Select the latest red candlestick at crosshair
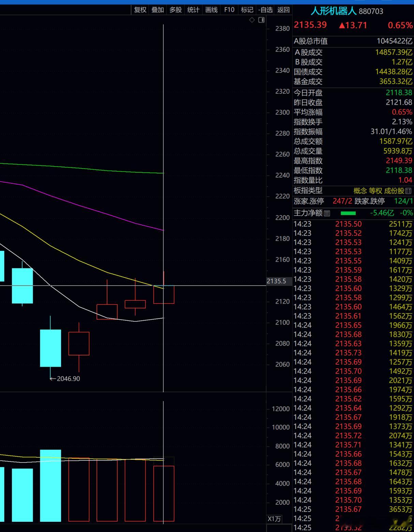This screenshot has width=414, height=532. [x=164, y=294]
